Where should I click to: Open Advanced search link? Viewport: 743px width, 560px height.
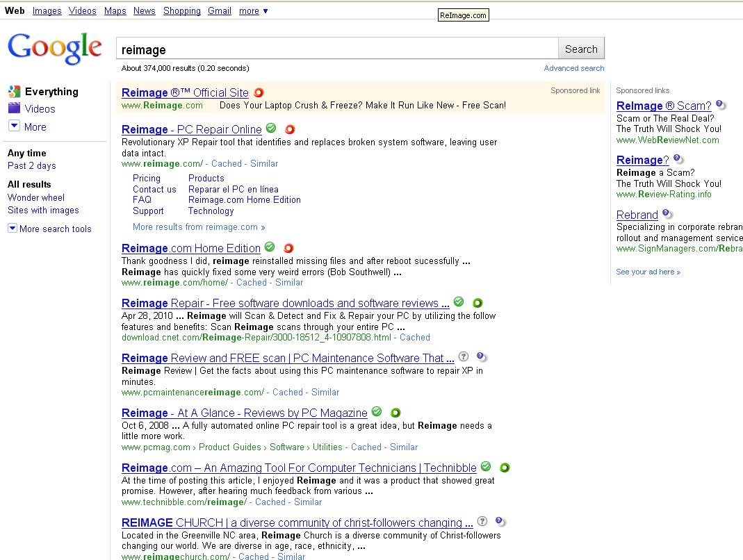pos(574,68)
